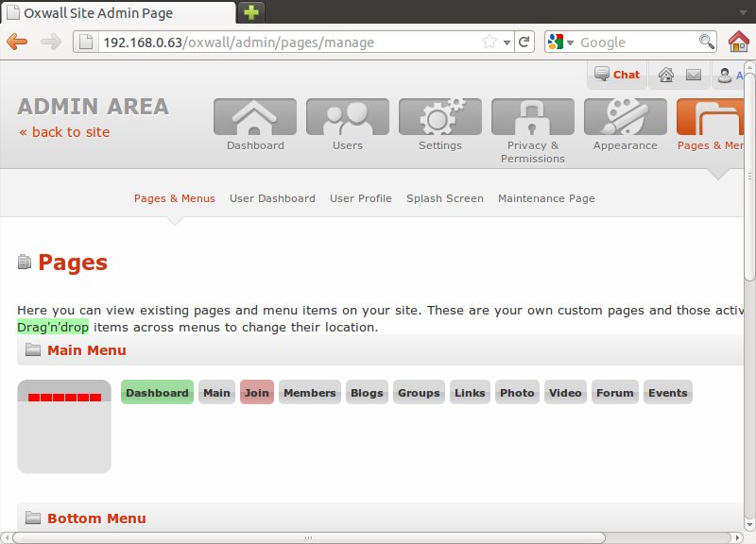Click the browser forward arrow
This screenshot has width=756, height=544.
(x=51, y=42)
